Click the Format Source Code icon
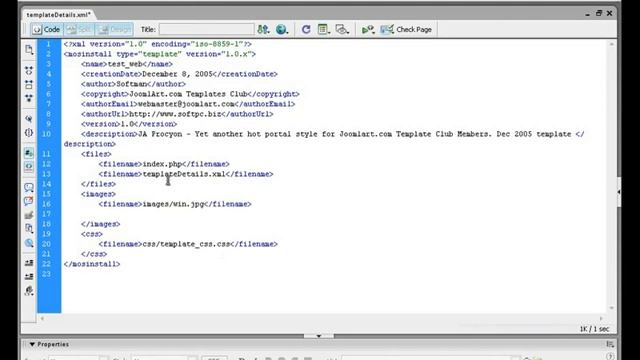The height and width of the screenshot is (360, 640). (x=29, y=291)
